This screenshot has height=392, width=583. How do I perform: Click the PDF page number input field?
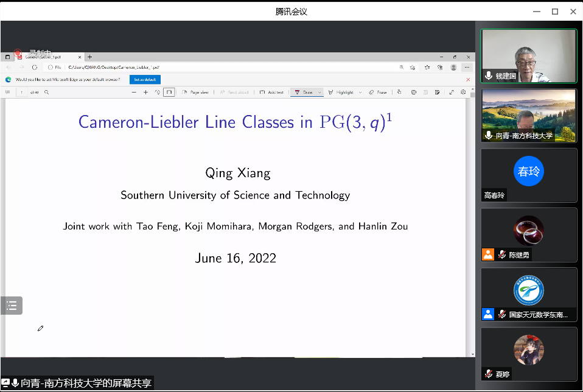[22, 93]
